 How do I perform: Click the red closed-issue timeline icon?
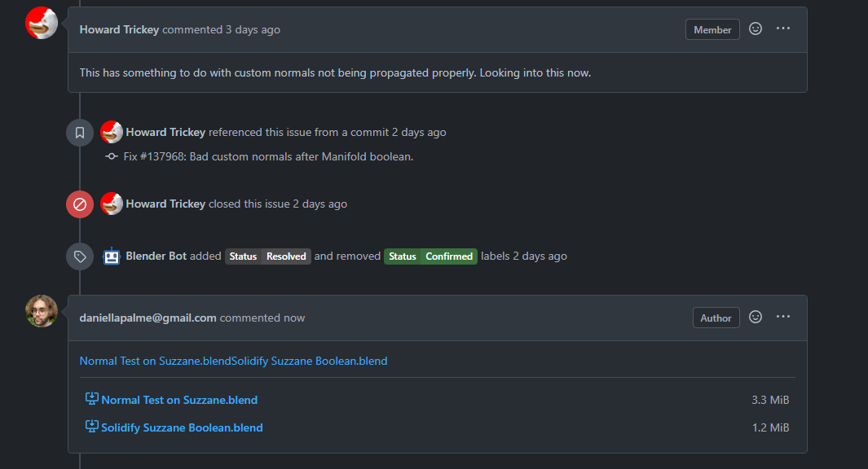tap(80, 204)
